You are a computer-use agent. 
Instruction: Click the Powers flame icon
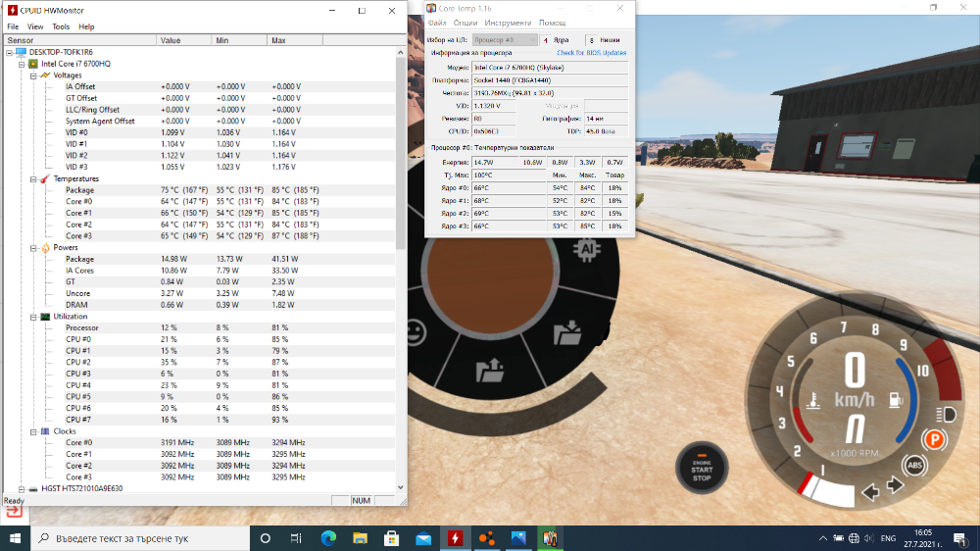point(45,248)
